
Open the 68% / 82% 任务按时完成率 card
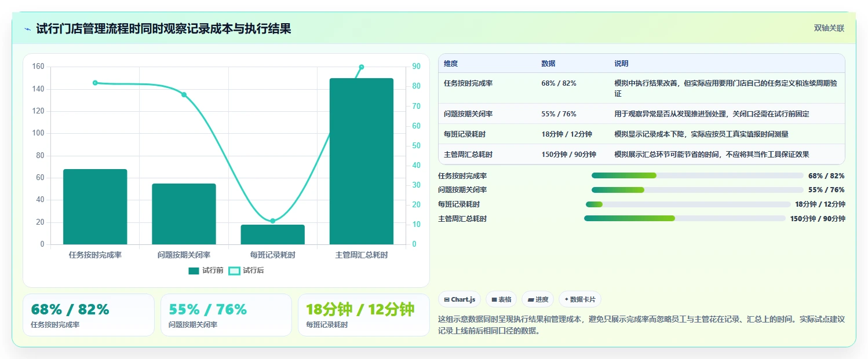click(x=89, y=315)
